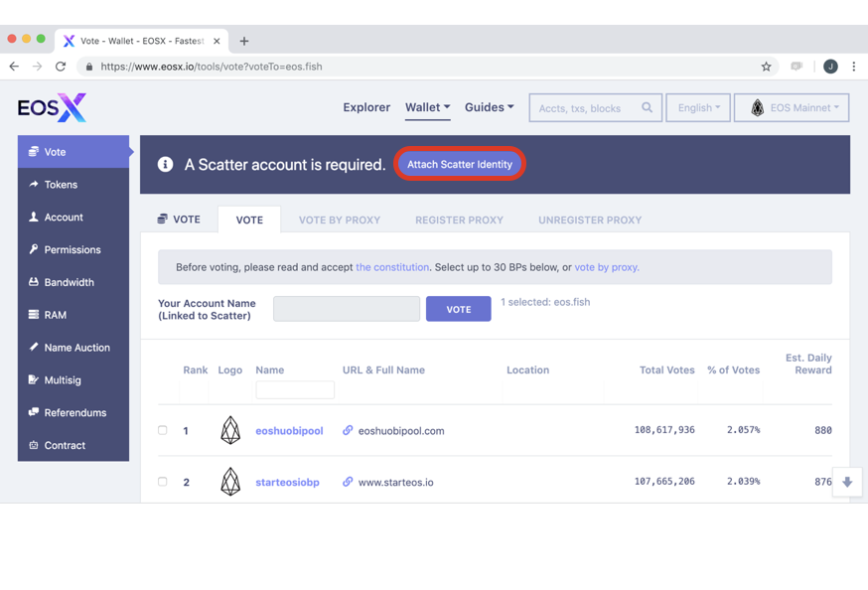Switch to UNREGISTER PROXY tab
Viewport: 868px width, 590px height.
pos(590,220)
